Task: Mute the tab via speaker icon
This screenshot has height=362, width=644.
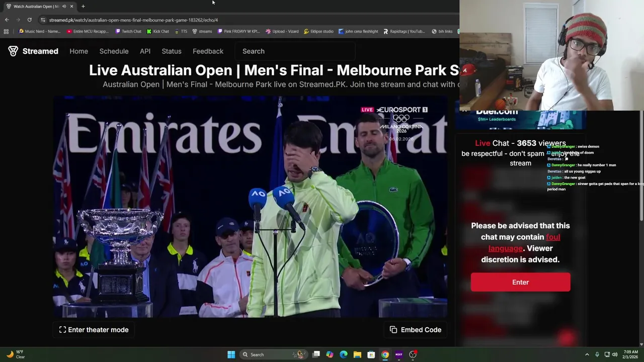Action: point(64,7)
